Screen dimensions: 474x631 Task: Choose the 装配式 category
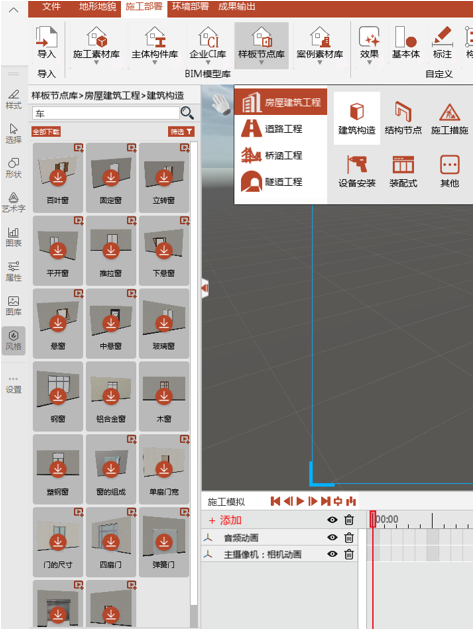[403, 171]
